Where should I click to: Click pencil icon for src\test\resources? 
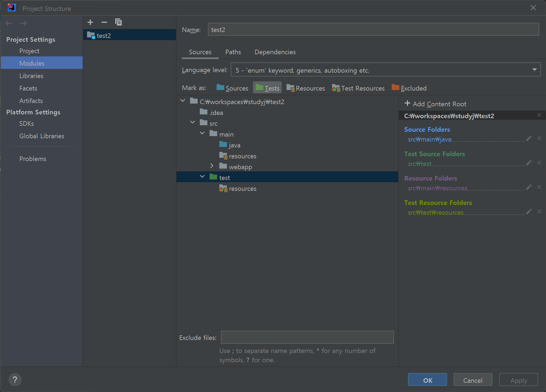coord(529,212)
